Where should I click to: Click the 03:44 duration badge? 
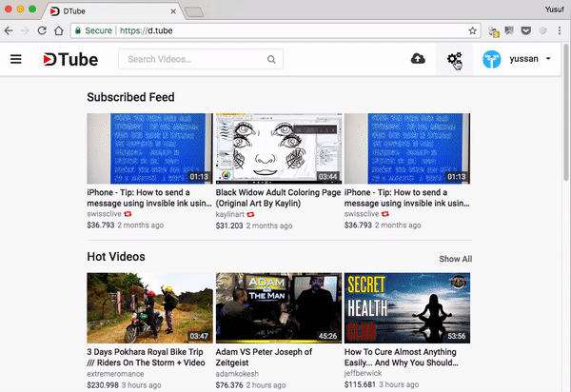coord(327,177)
